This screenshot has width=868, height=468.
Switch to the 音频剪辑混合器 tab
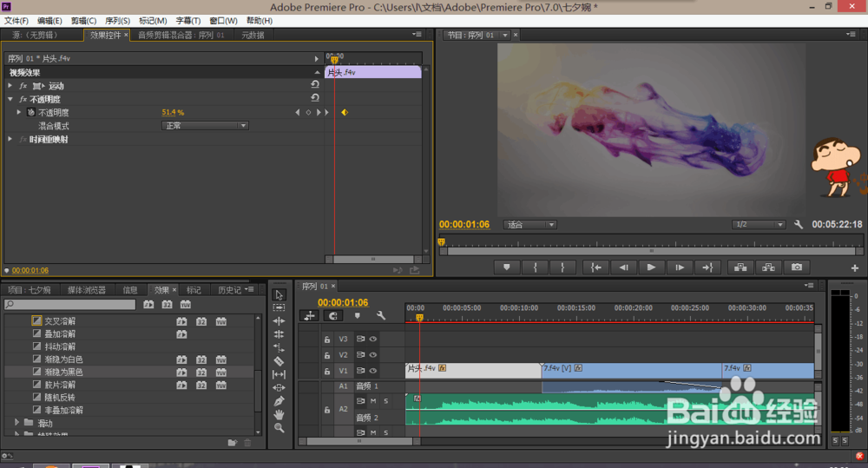181,35
